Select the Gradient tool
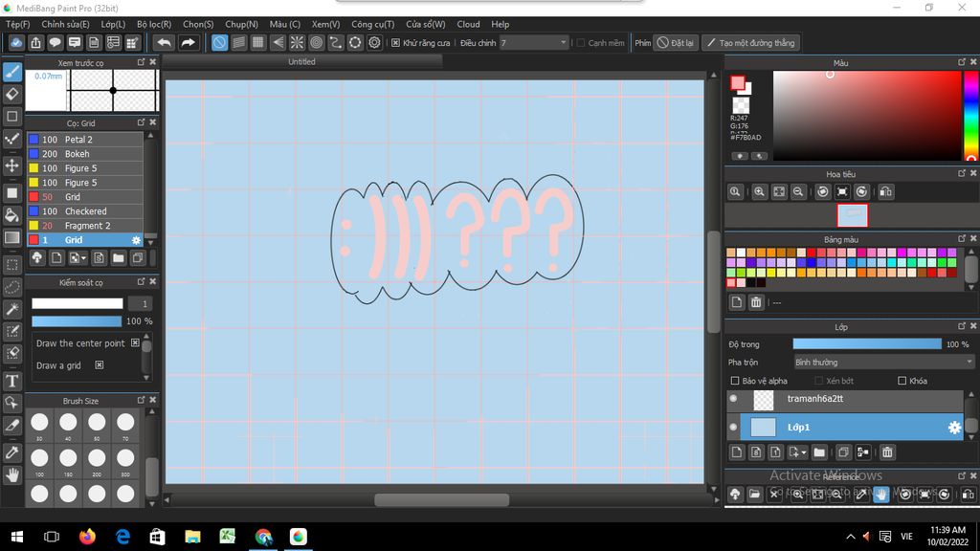980x551 pixels. [11, 237]
